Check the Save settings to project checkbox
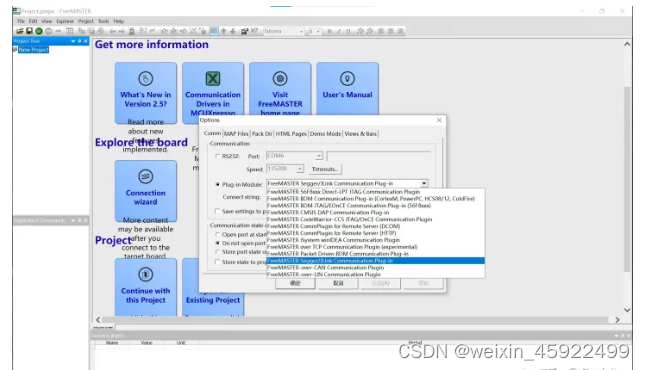 [x=217, y=211]
